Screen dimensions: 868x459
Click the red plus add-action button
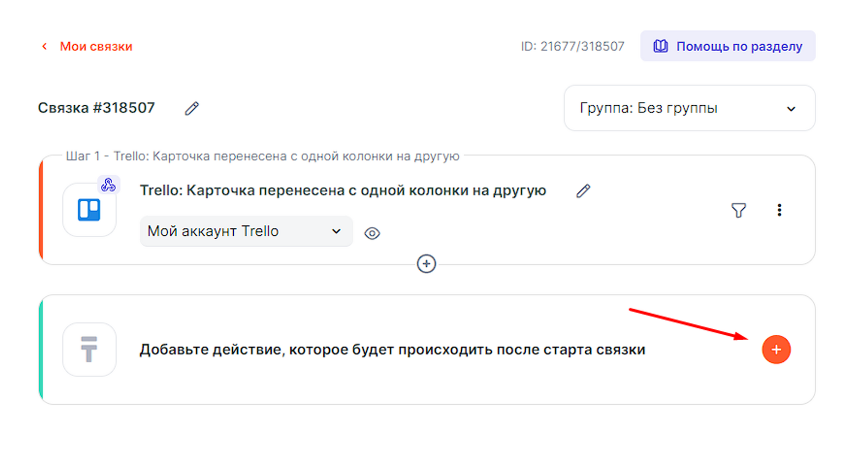click(x=776, y=349)
